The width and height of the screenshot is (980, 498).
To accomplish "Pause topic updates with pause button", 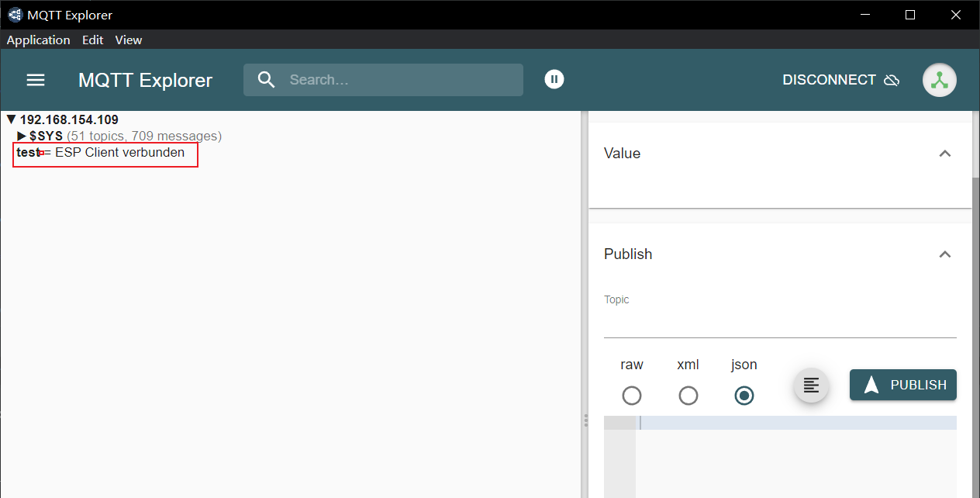I will [x=554, y=79].
